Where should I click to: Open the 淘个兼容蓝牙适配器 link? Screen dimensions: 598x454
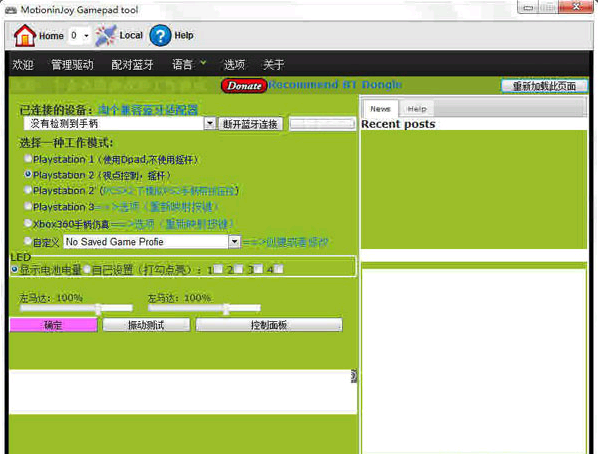pyautogui.click(x=148, y=110)
